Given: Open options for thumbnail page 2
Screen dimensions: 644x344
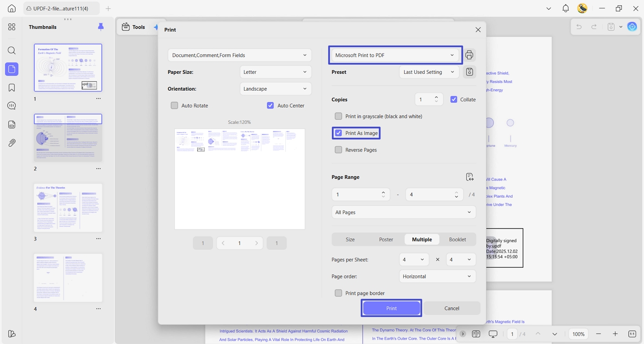Looking at the screenshot, I should (x=98, y=169).
